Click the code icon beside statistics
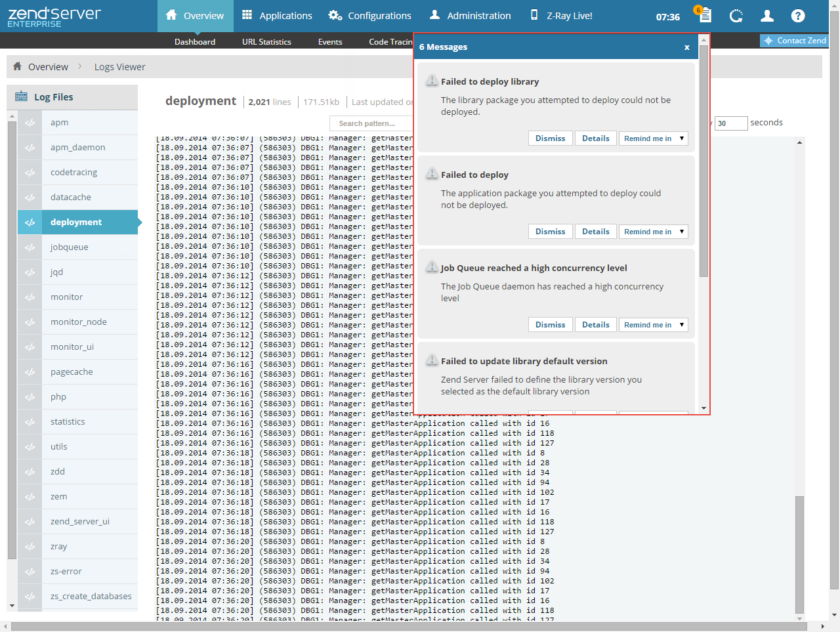 (x=30, y=422)
